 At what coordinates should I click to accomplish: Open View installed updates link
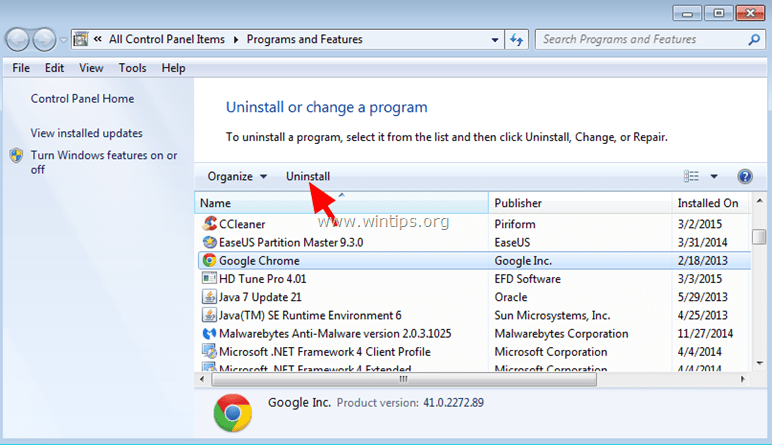pyautogui.click(x=87, y=133)
